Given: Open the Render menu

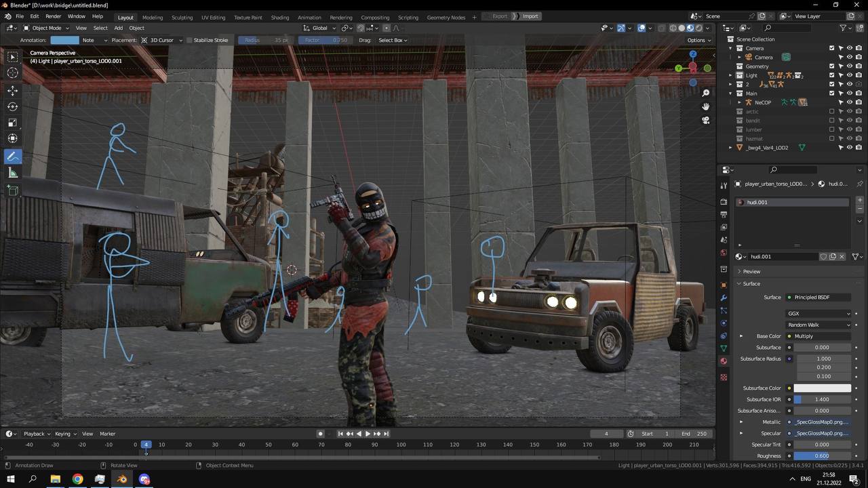Looking at the screenshot, I should (x=53, y=16).
